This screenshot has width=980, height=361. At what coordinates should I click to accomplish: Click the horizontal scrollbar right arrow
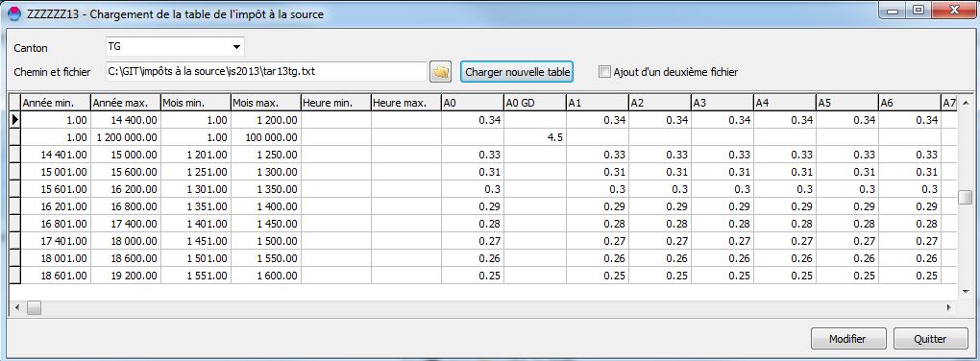point(949,307)
